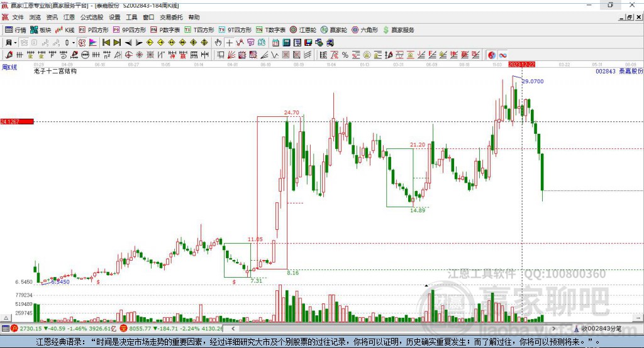The height and width of the screenshot is (348, 644).
Task: Click the save disk icon in toolbar
Action: coord(308,43)
